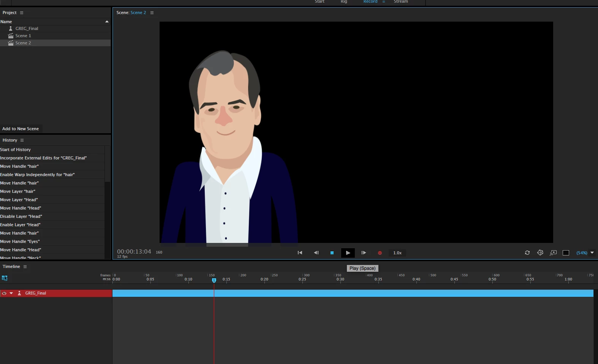Select the Project panel tab
598x364 pixels.
click(9, 13)
